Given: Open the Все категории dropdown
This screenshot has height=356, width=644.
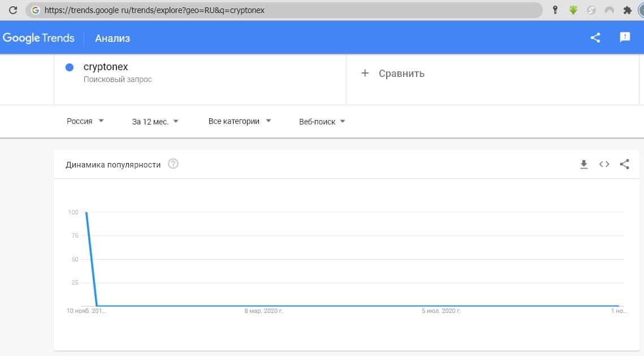Looking at the screenshot, I should (240, 121).
